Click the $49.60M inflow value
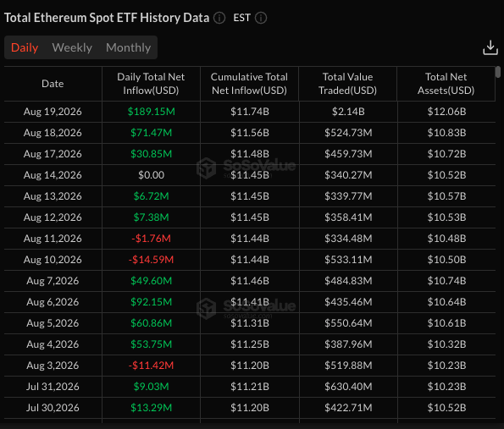504x429 pixels. (151, 281)
